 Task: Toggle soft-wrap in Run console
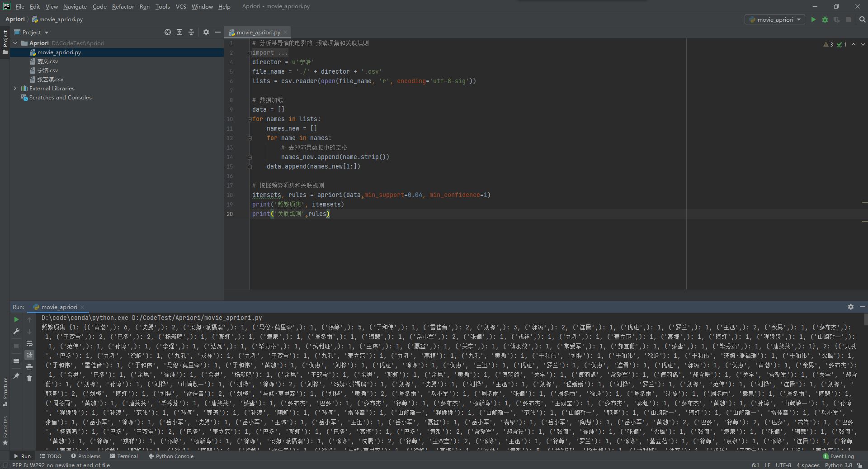(29, 344)
